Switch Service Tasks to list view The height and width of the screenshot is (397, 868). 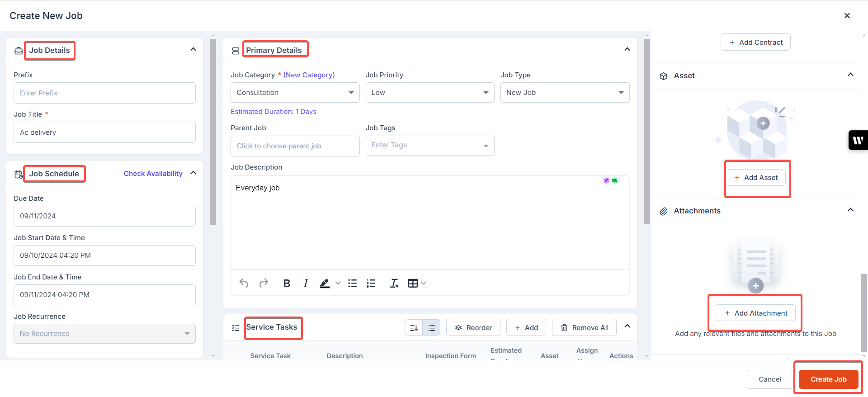pyautogui.click(x=431, y=328)
